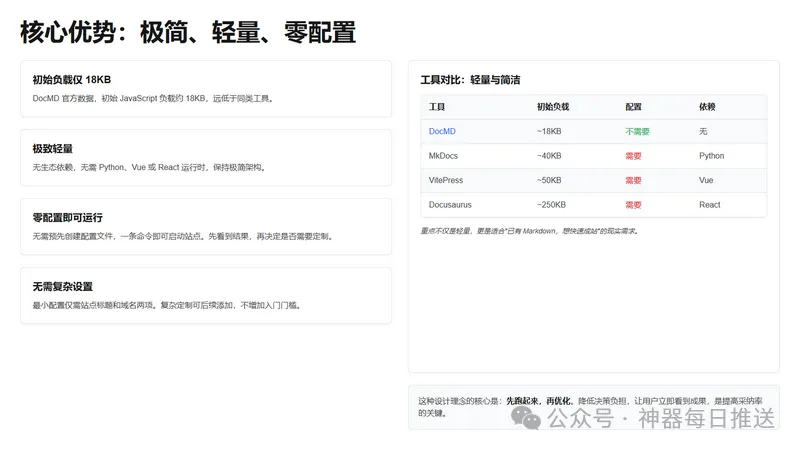Click the React dependency cell

click(x=710, y=205)
